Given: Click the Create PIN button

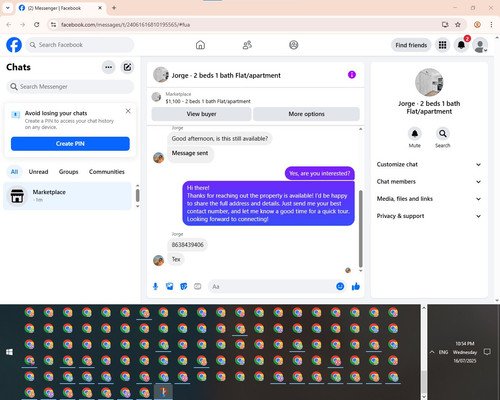Looking at the screenshot, I should [70, 144].
